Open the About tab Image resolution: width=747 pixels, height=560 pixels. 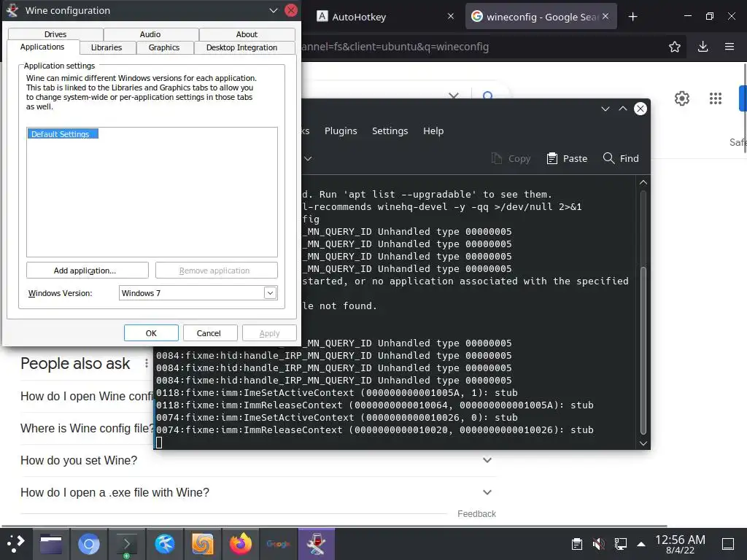(x=247, y=34)
